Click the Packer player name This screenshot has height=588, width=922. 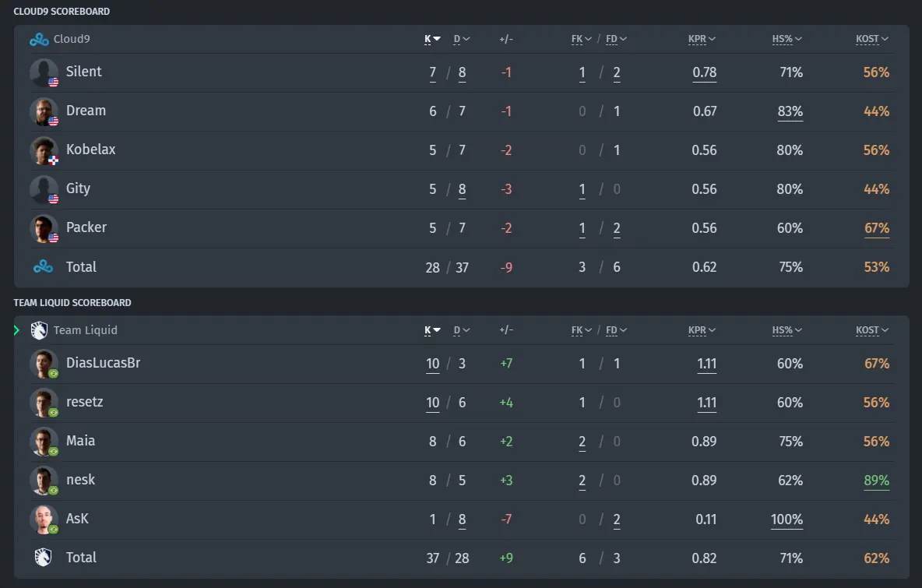[86, 227]
